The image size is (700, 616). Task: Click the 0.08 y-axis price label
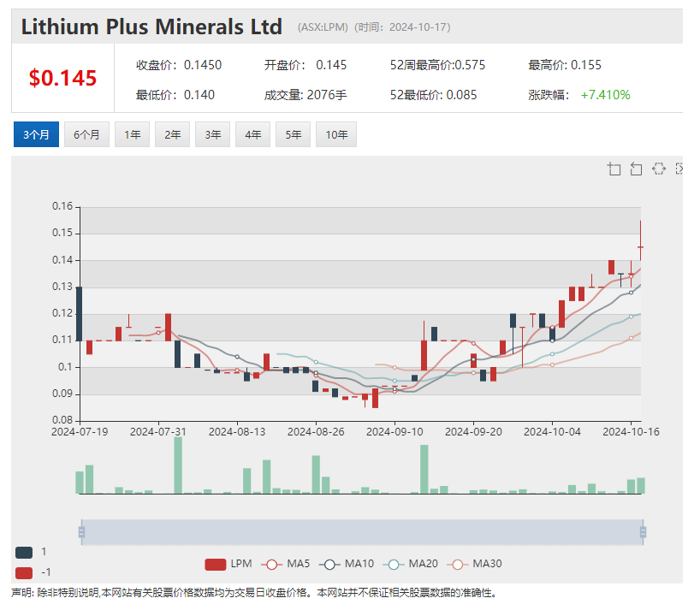click(62, 420)
